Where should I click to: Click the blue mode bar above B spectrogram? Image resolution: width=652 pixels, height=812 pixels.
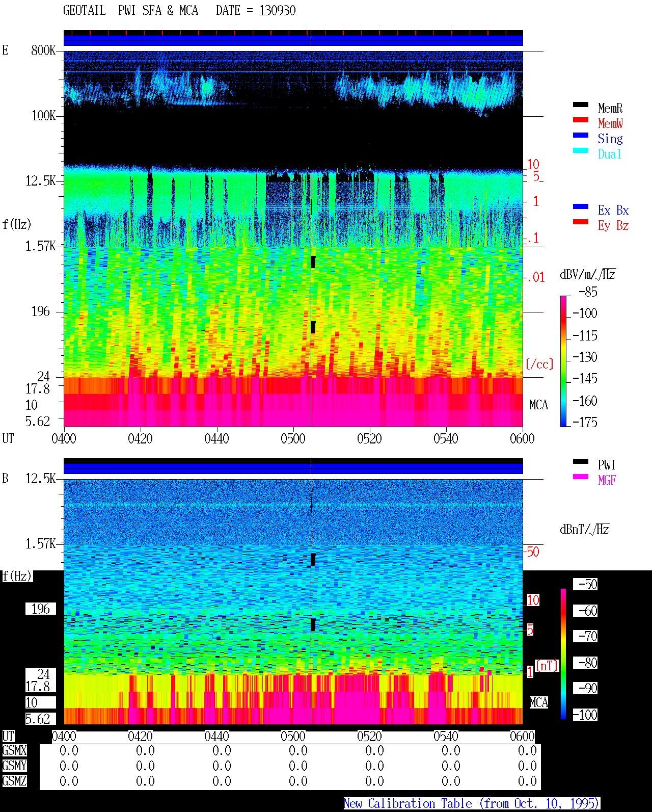pyautogui.click(x=293, y=468)
